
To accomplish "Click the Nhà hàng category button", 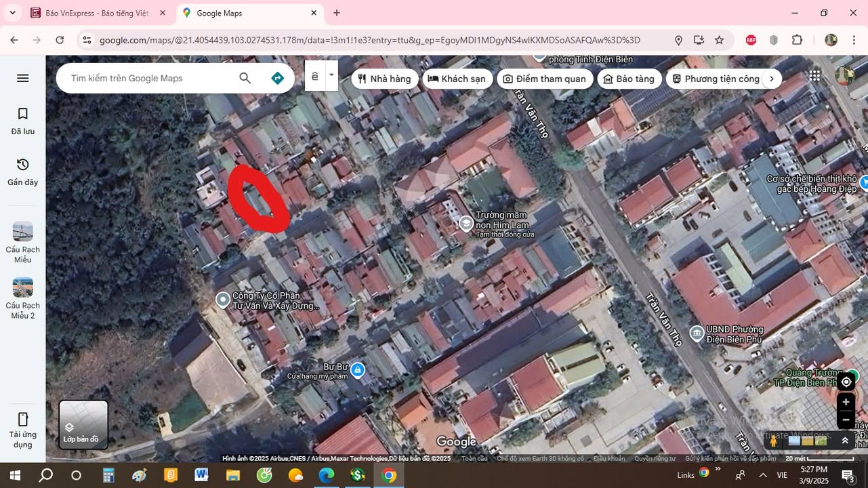I will (384, 78).
